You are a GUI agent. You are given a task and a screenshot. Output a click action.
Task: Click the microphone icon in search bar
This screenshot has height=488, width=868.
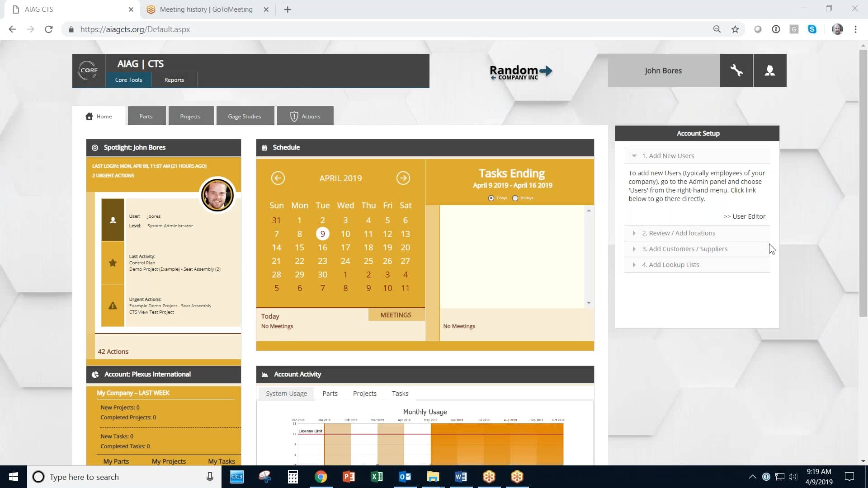point(209,477)
